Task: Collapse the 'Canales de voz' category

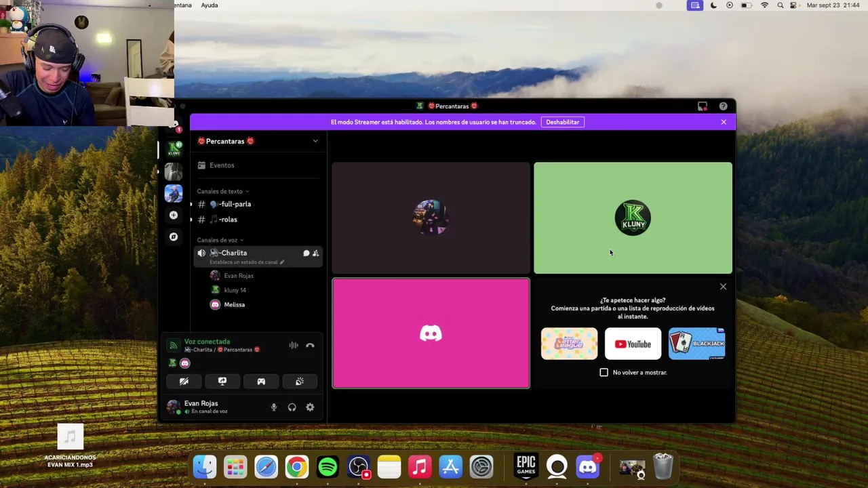Action: coord(220,240)
